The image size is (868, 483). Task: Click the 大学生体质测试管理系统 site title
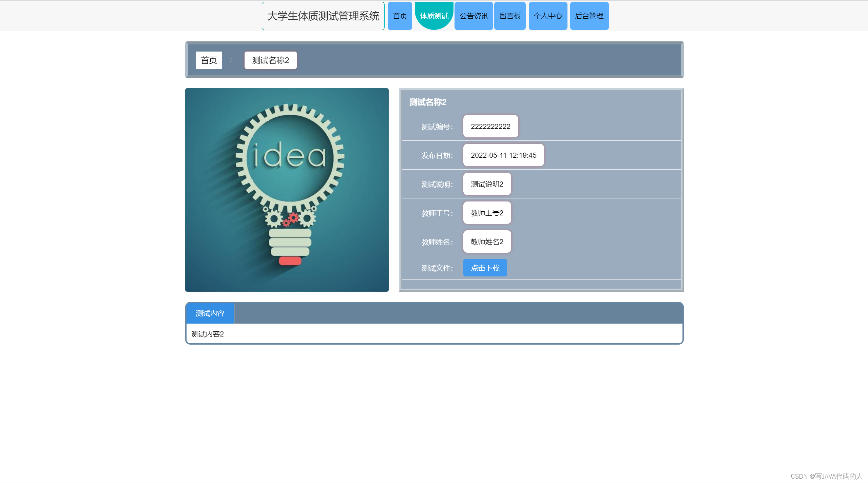(x=323, y=16)
